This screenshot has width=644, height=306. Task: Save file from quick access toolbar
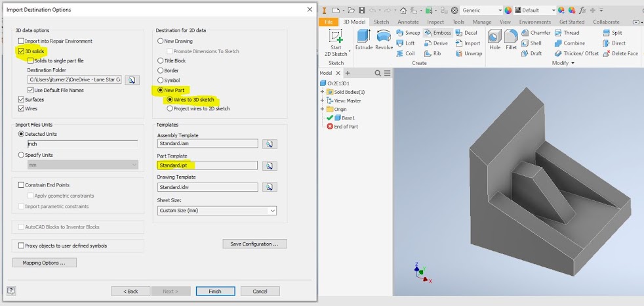pyautogui.click(x=361, y=11)
